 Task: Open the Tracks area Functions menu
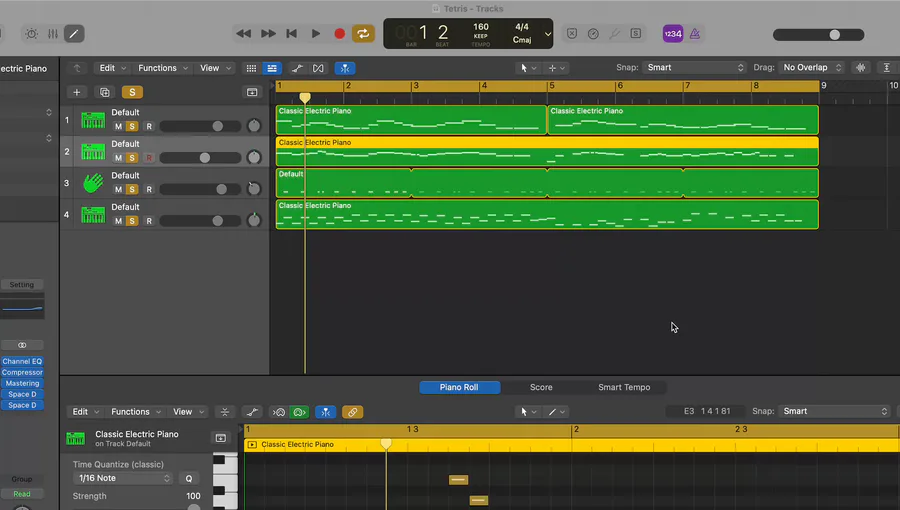(x=162, y=68)
